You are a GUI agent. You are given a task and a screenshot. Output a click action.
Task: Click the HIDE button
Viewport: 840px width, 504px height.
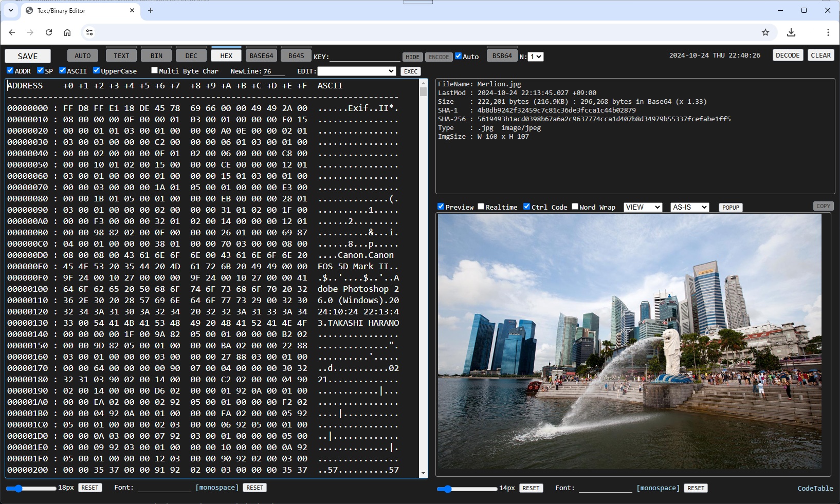[412, 57]
